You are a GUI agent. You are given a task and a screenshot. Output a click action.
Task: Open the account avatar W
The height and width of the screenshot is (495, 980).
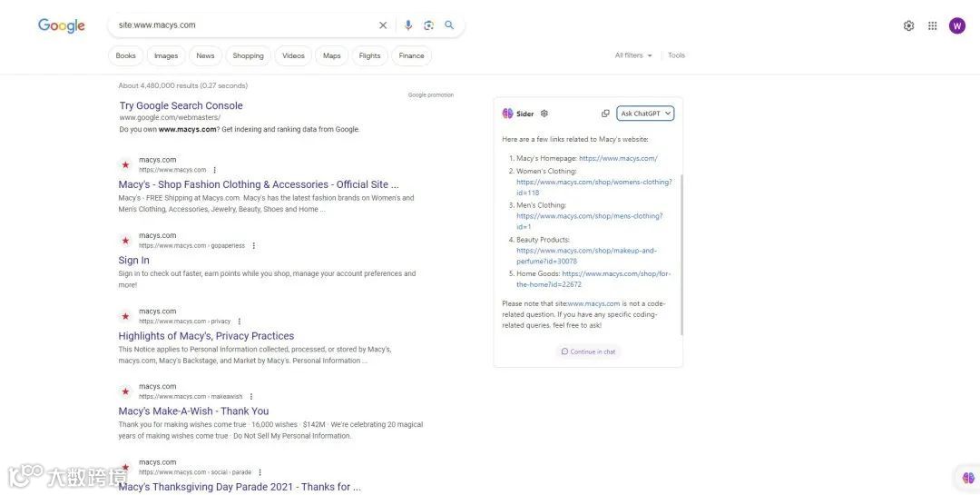957,25
